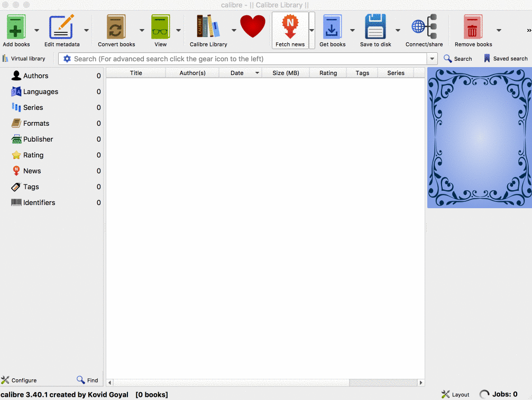Viewport: 532px width, 400px height.
Task: Click the News category icon
Action: coord(16,171)
